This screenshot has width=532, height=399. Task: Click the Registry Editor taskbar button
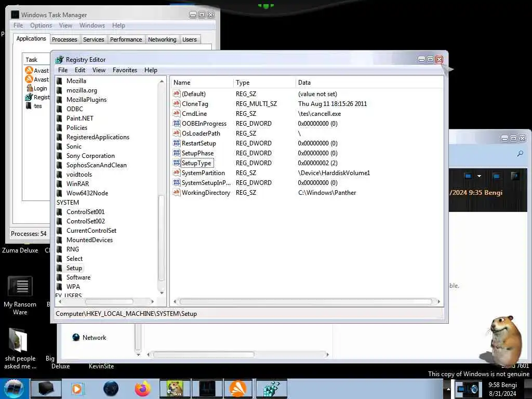point(271,389)
